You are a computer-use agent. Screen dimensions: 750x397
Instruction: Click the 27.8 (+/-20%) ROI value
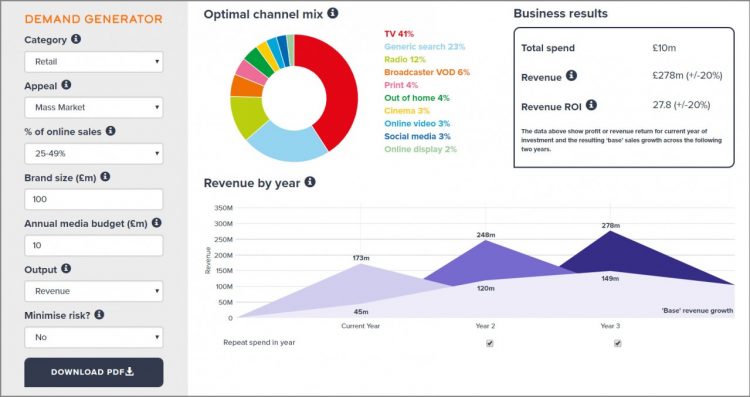pos(681,105)
